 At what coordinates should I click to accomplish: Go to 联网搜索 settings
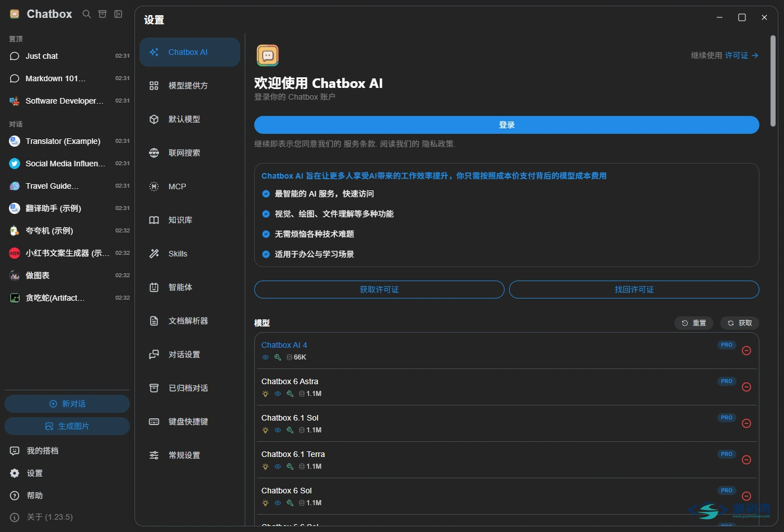coord(190,153)
